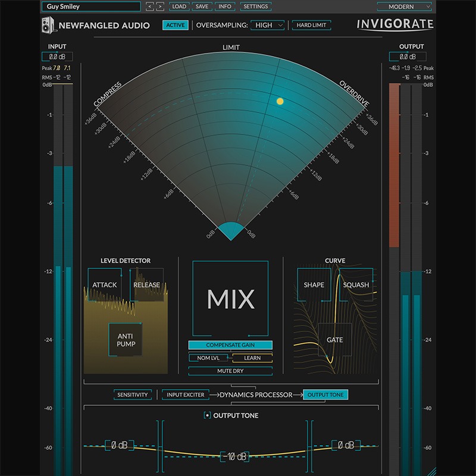Click the yellow puck in the limit fan
Viewport: 476px width, 476px height.
point(280,101)
